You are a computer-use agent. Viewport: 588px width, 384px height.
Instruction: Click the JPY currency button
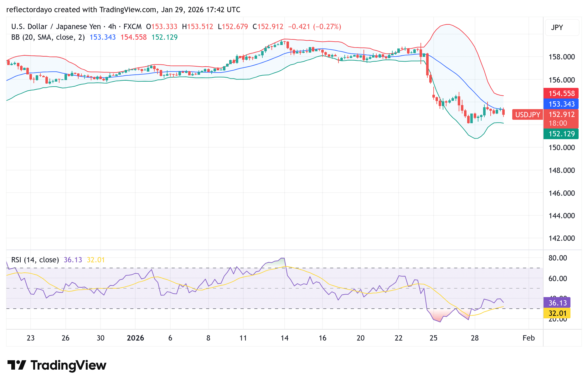pyautogui.click(x=562, y=28)
